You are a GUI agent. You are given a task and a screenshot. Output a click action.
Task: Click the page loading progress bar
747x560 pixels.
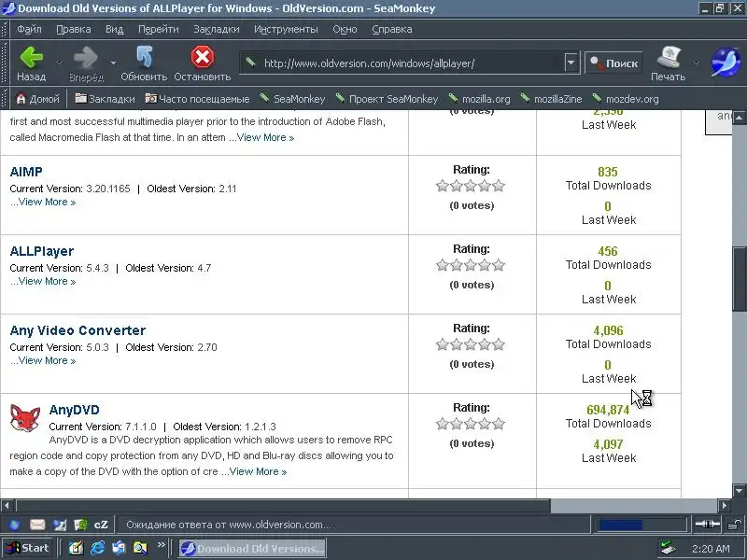[641, 525]
